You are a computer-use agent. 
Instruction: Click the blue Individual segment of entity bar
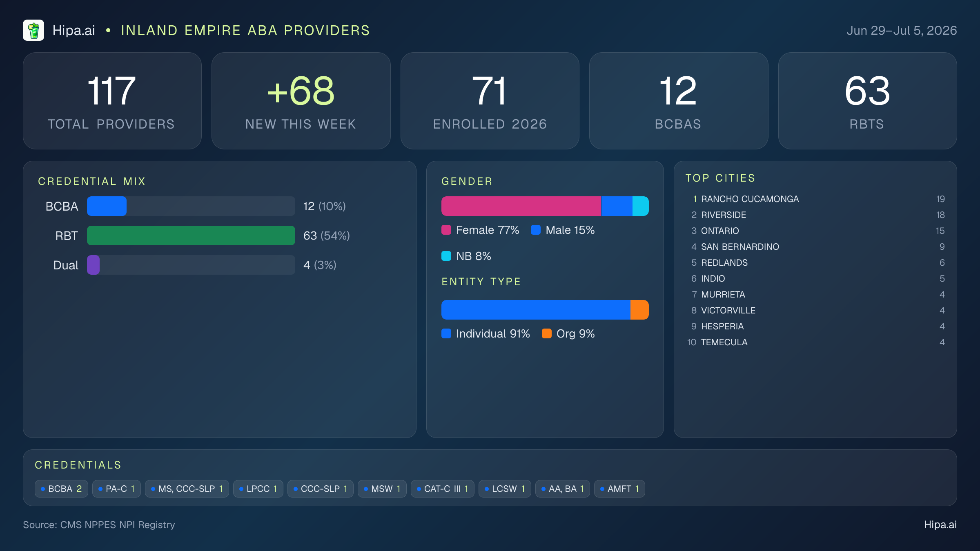tap(536, 310)
